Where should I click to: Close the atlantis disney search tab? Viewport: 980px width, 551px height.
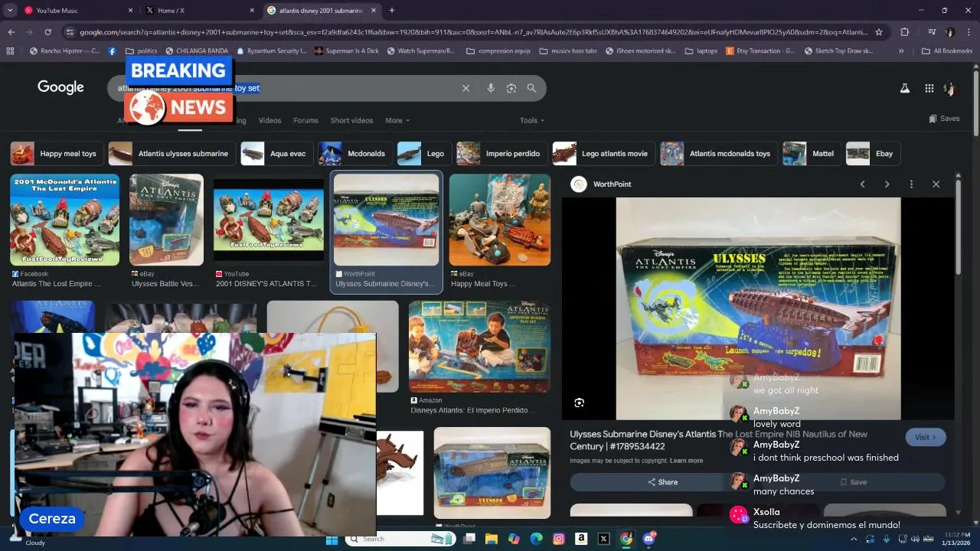point(374,11)
